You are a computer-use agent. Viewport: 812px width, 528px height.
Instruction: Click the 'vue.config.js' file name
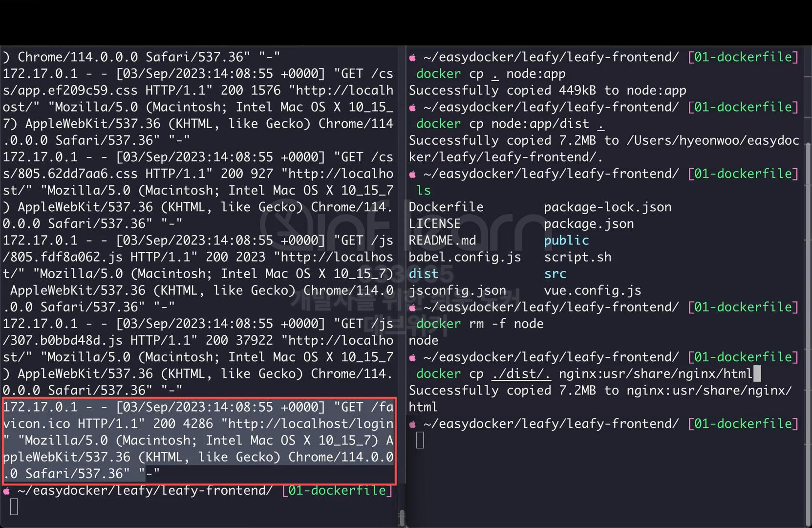(592, 290)
